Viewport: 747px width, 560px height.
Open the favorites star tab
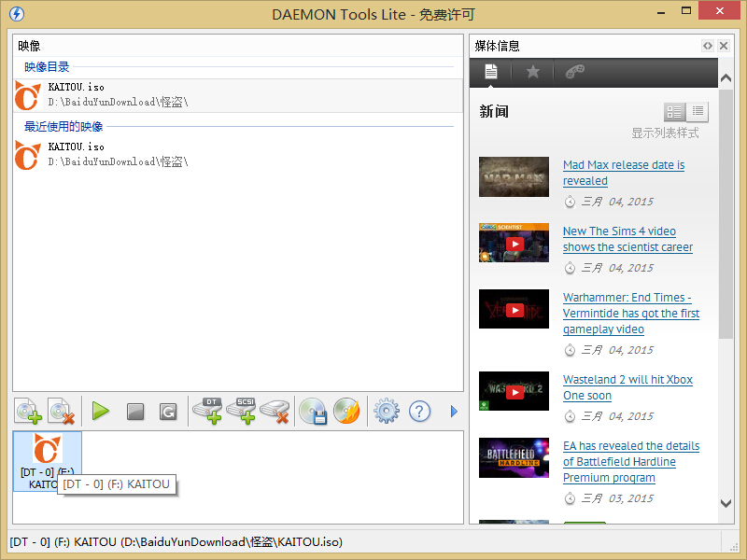[x=532, y=73]
